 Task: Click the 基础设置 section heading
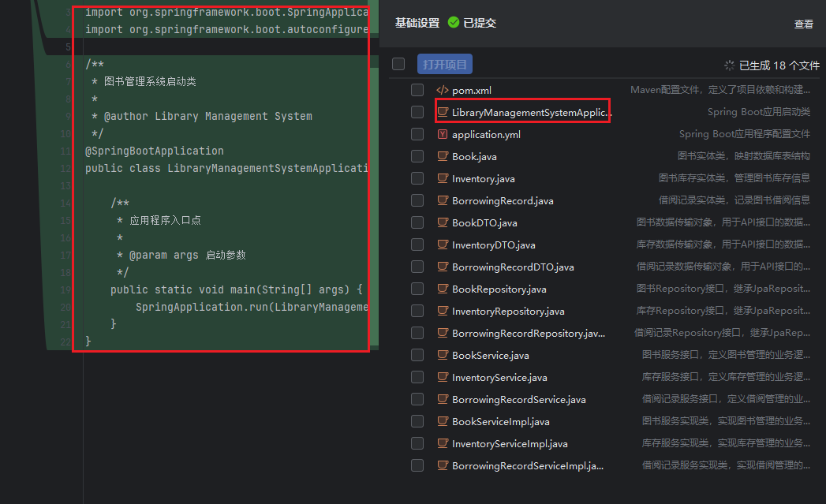(417, 24)
